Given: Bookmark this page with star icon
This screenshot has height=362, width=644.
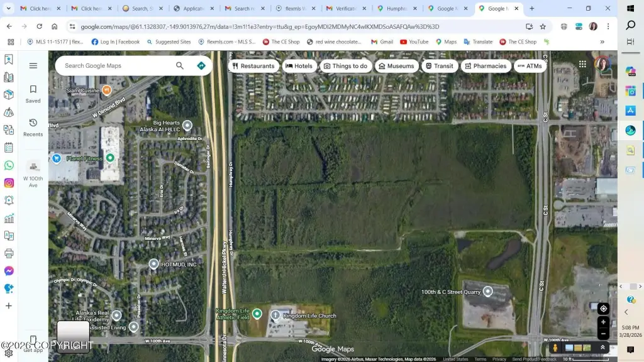Looking at the screenshot, I should 543,26.
